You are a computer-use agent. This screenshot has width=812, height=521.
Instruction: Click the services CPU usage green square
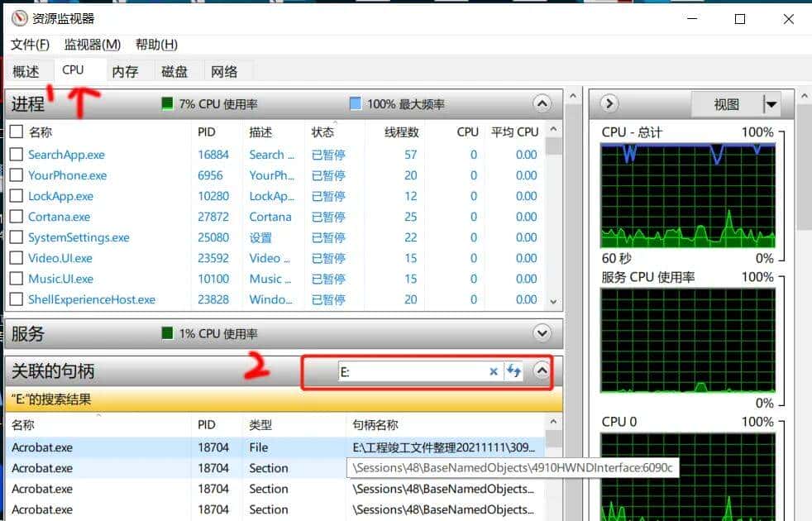[x=167, y=334]
